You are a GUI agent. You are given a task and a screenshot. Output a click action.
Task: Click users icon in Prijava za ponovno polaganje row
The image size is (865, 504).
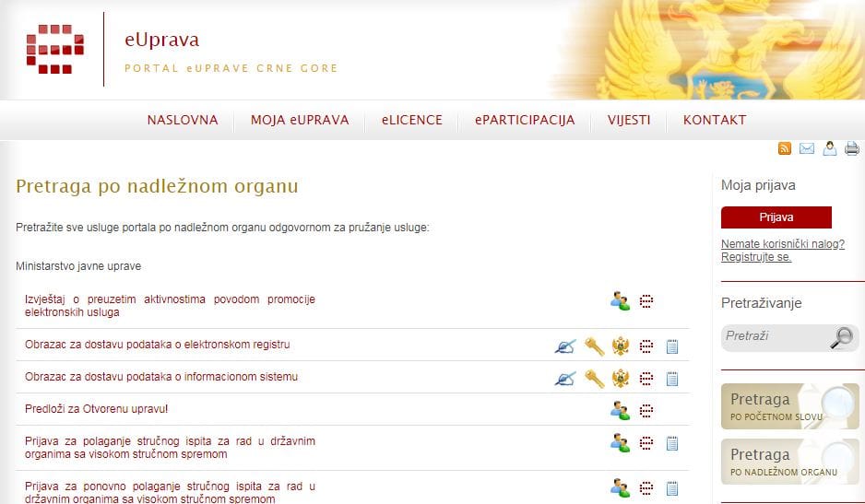620,488
